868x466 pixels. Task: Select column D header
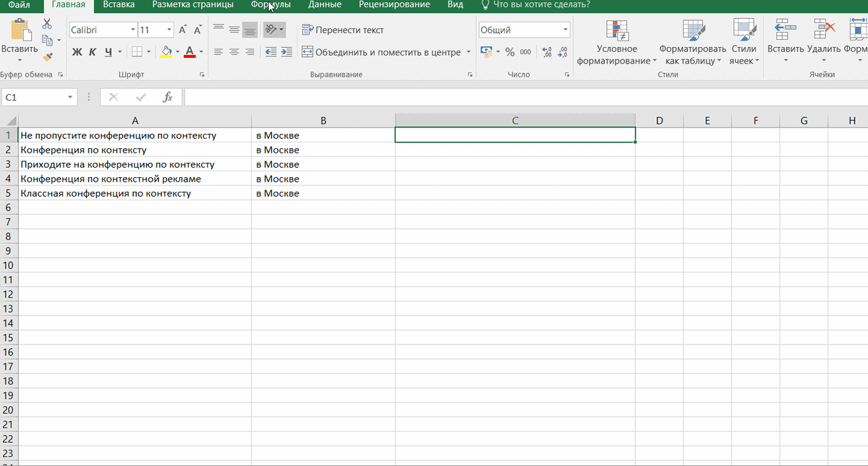click(660, 121)
